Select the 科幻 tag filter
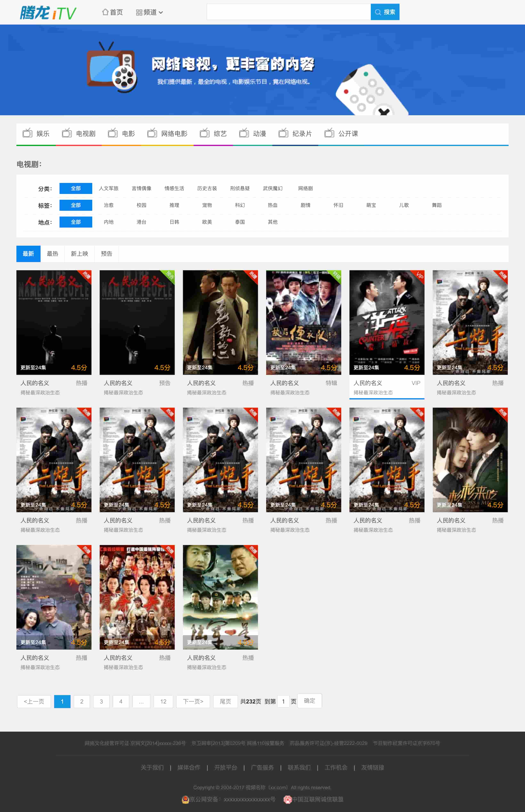The width and height of the screenshot is (525, 812). pos(240,205)
